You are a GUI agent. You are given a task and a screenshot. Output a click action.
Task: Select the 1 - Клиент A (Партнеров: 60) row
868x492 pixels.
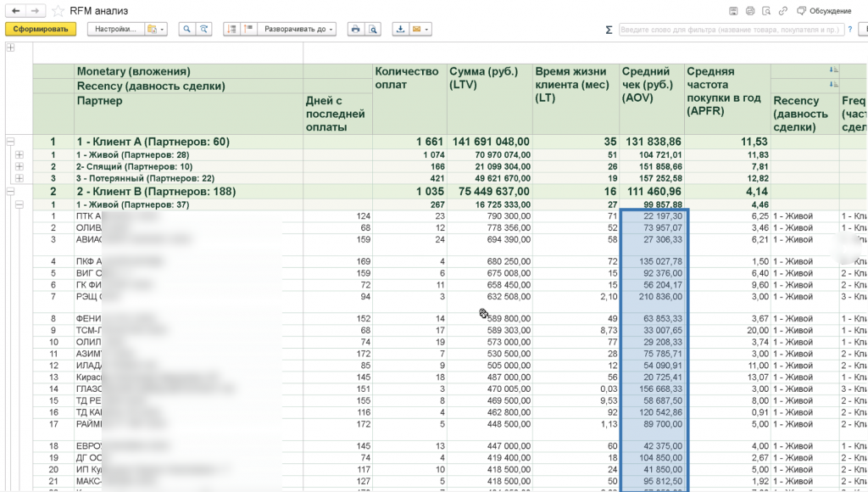click(x=189, y=142)
